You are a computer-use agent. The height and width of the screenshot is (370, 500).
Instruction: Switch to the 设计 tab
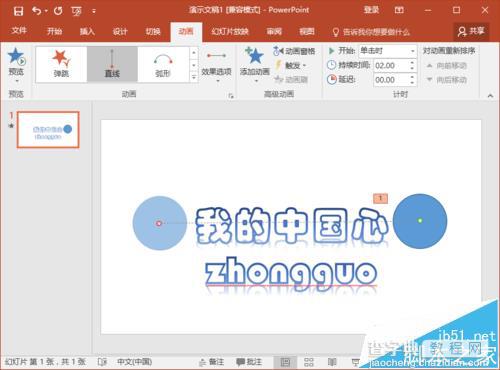click(x=120, y=32)
